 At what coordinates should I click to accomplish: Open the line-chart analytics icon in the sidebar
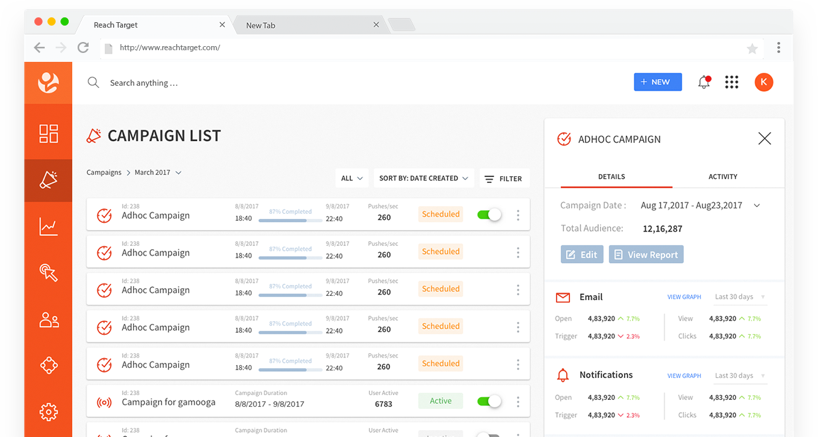pyautogui.click(x=49, y=226)
